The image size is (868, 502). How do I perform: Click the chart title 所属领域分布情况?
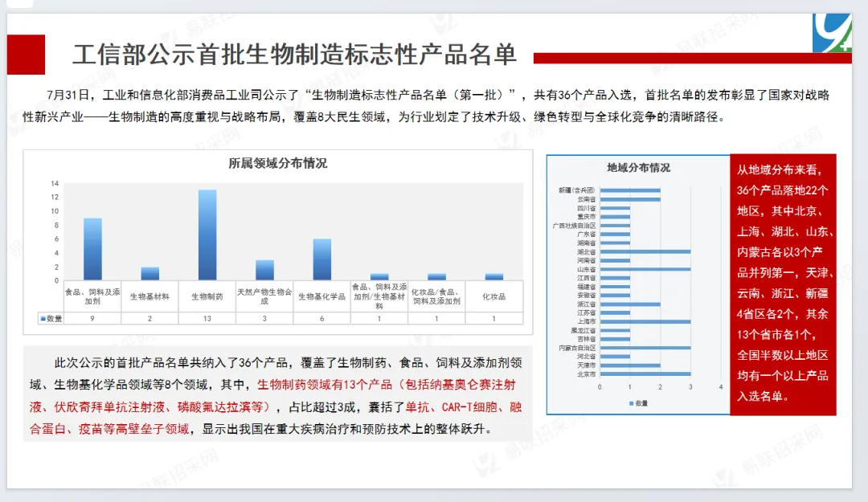pyautogui.click(x=278, y=163)
